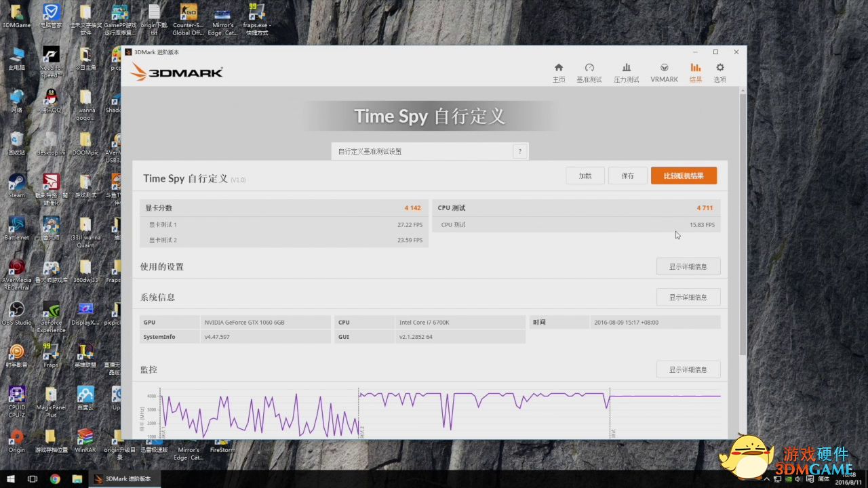Open fraps.exe 快捷方式 shortcut
This screenshot has height=488, width=868.
pos(256,20)
